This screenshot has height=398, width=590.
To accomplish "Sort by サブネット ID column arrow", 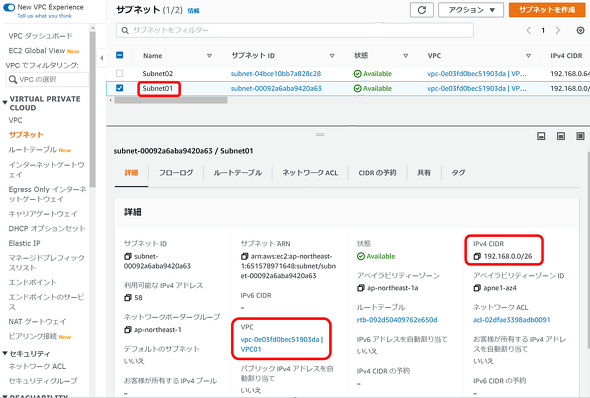I will [332, 56].
